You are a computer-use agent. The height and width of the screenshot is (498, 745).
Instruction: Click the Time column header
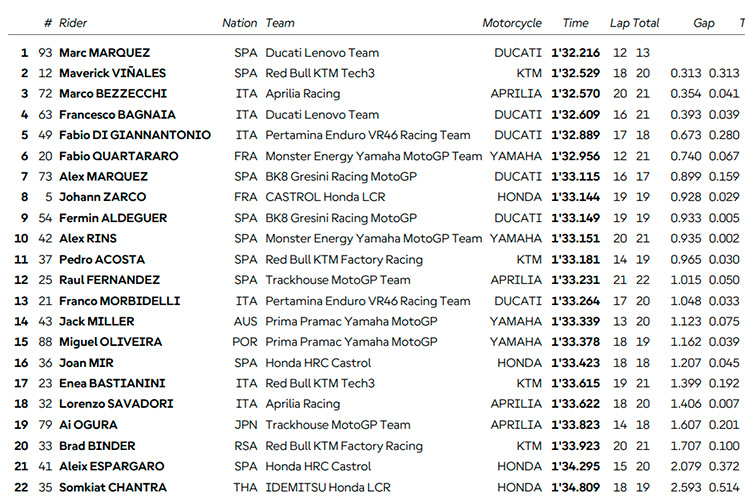[x=575, y=23]
